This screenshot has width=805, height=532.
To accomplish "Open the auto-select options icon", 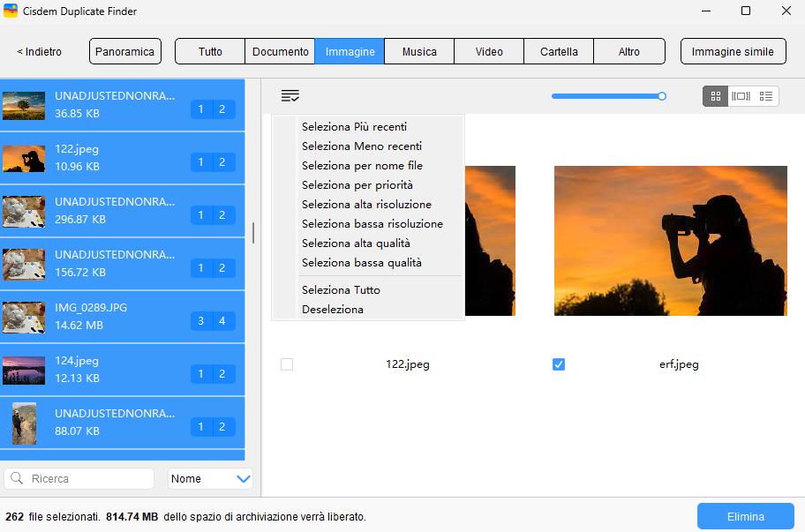I will tap(290, 94).
